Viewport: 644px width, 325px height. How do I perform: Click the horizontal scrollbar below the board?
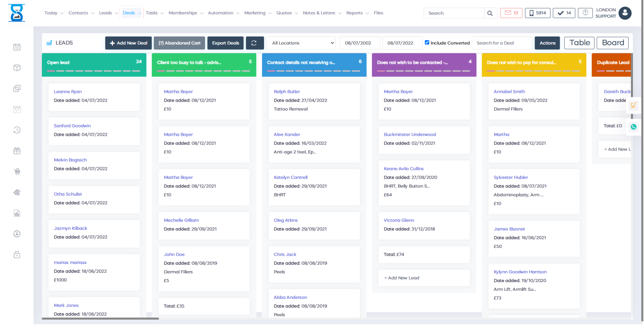[x=100, y=318]
